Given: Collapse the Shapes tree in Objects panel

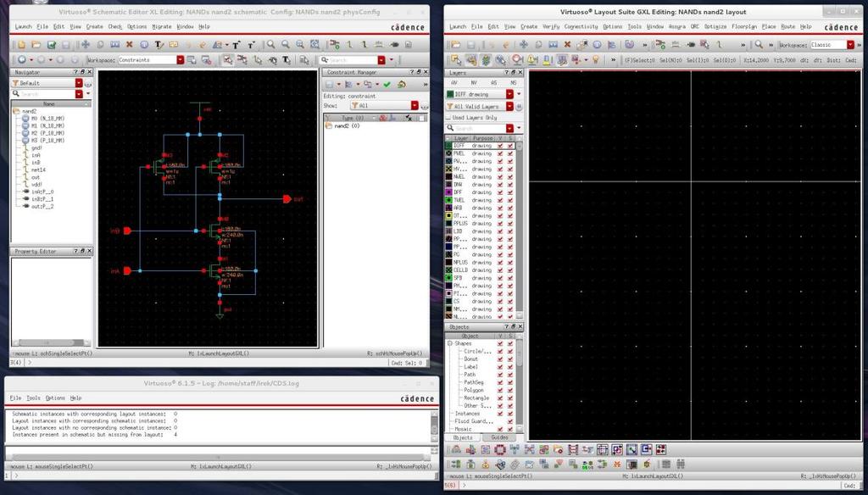Looking at the screenshot, I should click(450, 343).
